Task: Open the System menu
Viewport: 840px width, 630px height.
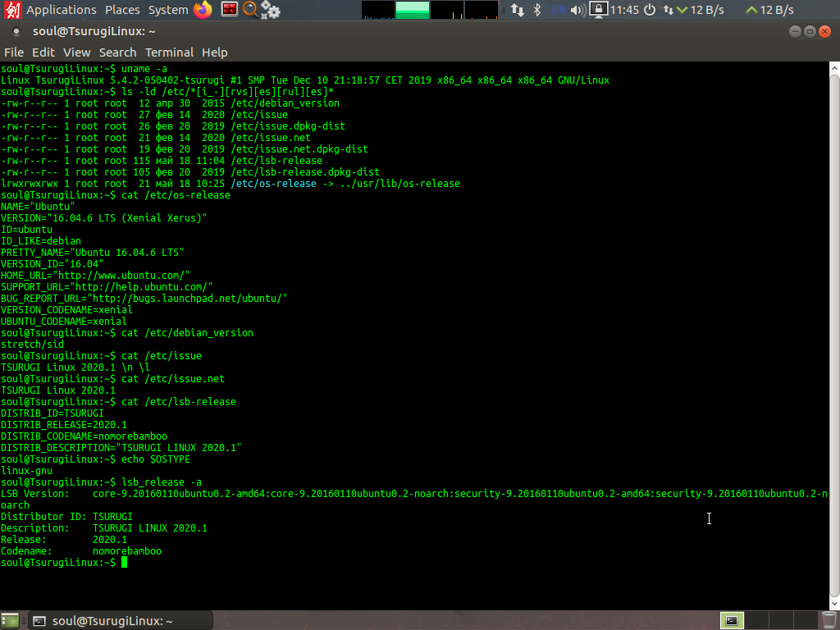Action: pos(168,10)
